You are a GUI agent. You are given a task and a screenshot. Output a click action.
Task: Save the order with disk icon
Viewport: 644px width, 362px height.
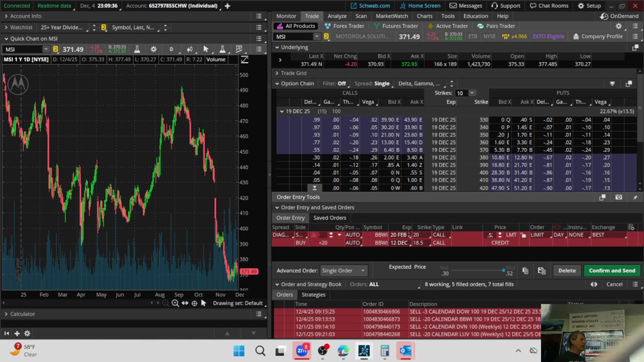541,270
